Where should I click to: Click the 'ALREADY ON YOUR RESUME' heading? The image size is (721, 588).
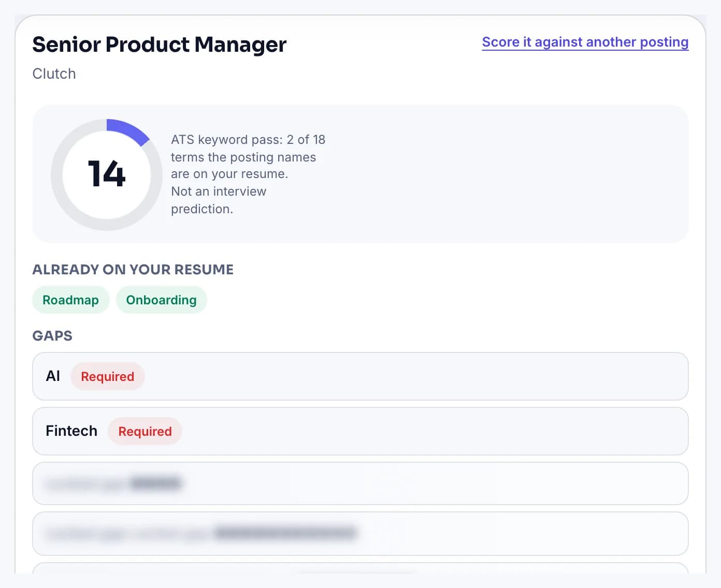(133, 270)
